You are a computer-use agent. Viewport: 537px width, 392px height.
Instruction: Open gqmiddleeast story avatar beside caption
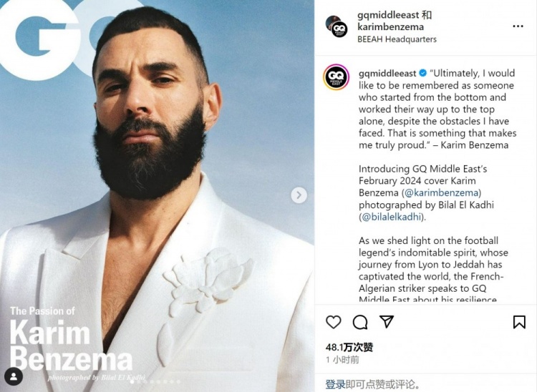tap(337, 77)
